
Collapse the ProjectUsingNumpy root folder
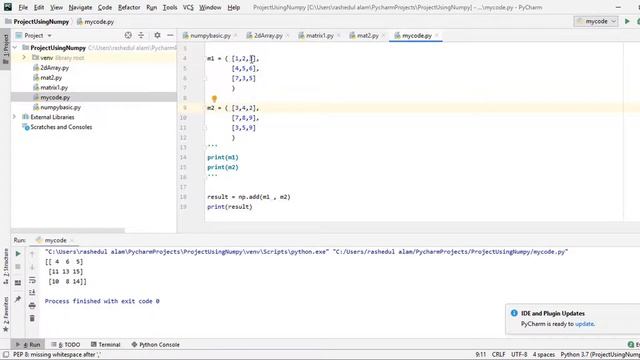15,48
